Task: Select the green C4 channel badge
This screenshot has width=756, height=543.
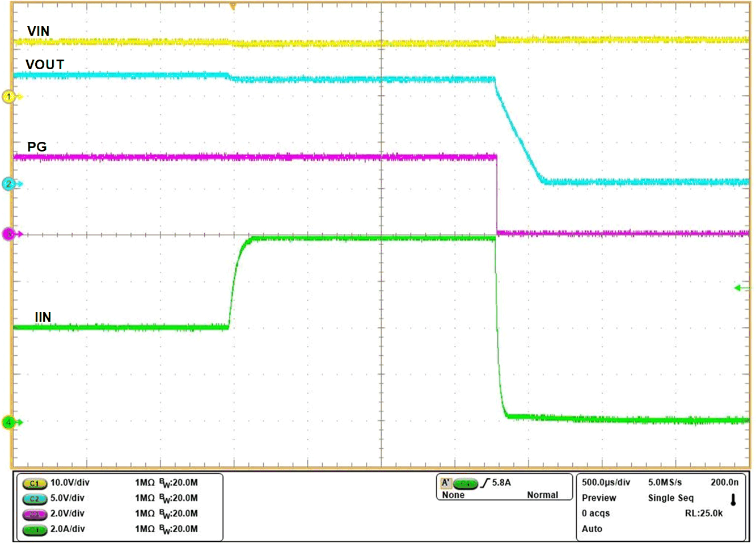Action: [34, 529]
